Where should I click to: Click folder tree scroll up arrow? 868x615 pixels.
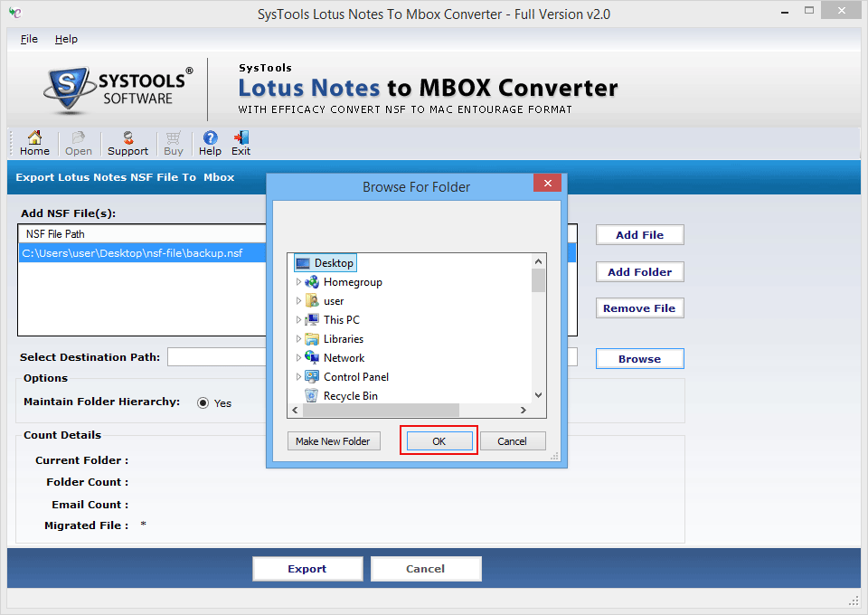click(538, 261)
